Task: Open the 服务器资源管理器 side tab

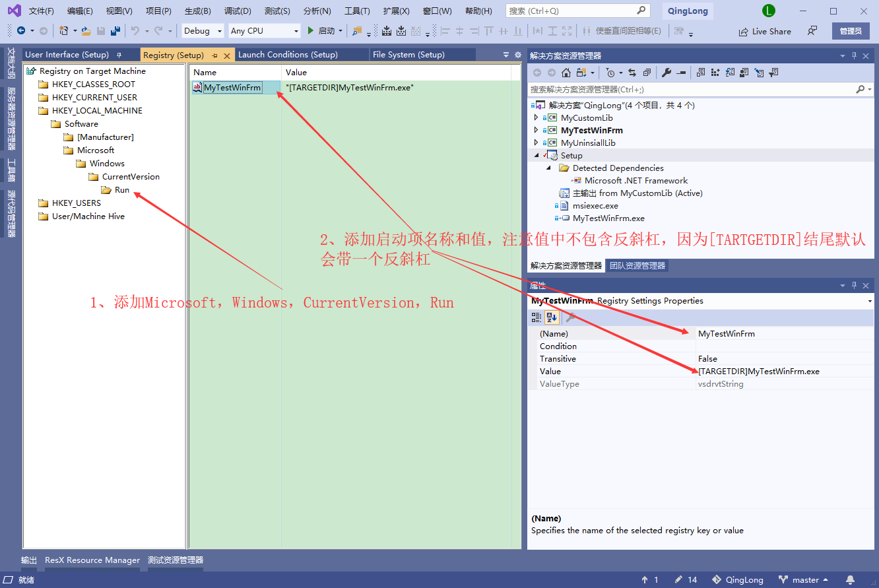Action: click(11, 119)
